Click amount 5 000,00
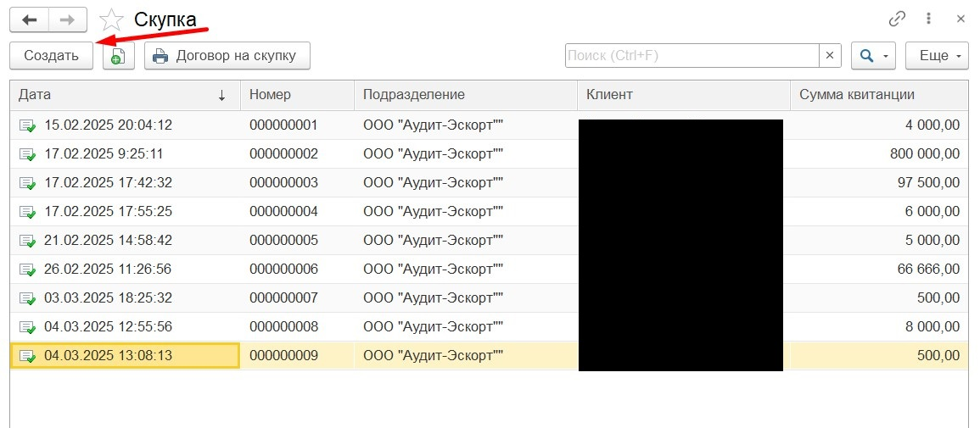Image resolution: width=980 pixels, height=428 pixels. coord(932,240)
